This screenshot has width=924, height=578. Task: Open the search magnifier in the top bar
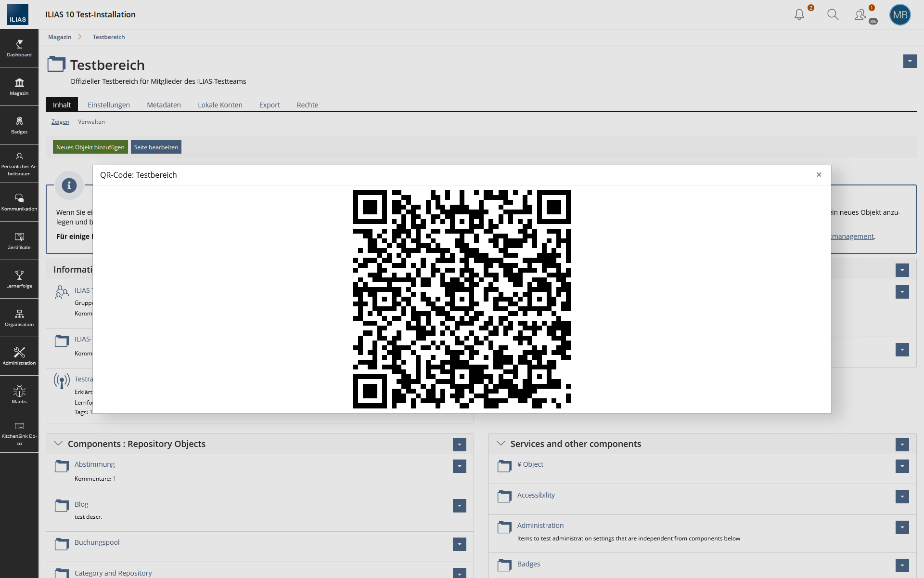(x=833, y=14)
